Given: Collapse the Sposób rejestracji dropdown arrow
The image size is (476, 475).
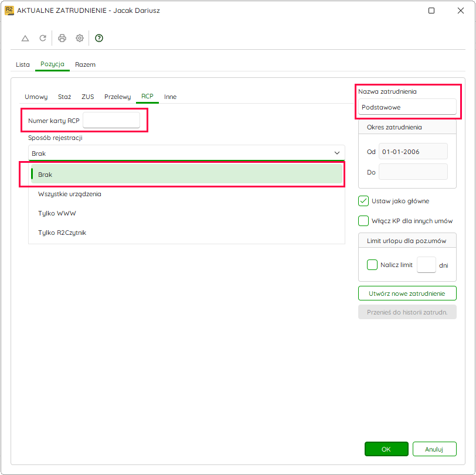Looking at the screenshot, I should [x=337, y=153].
